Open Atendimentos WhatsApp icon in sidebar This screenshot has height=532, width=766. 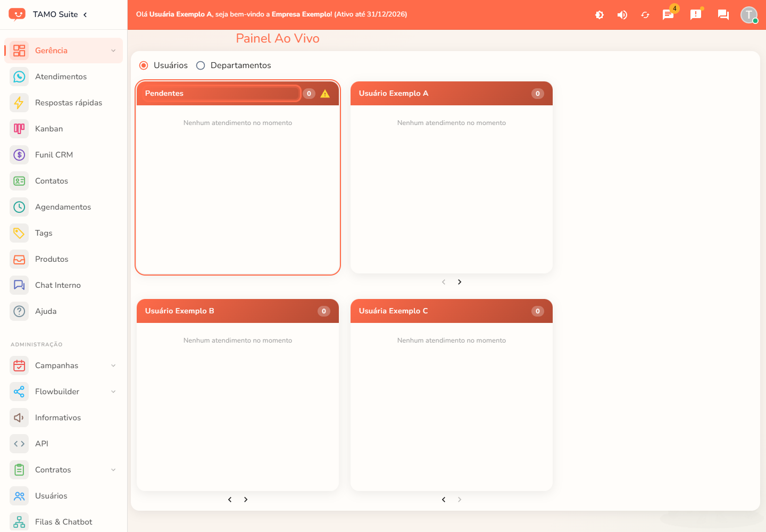19,77
